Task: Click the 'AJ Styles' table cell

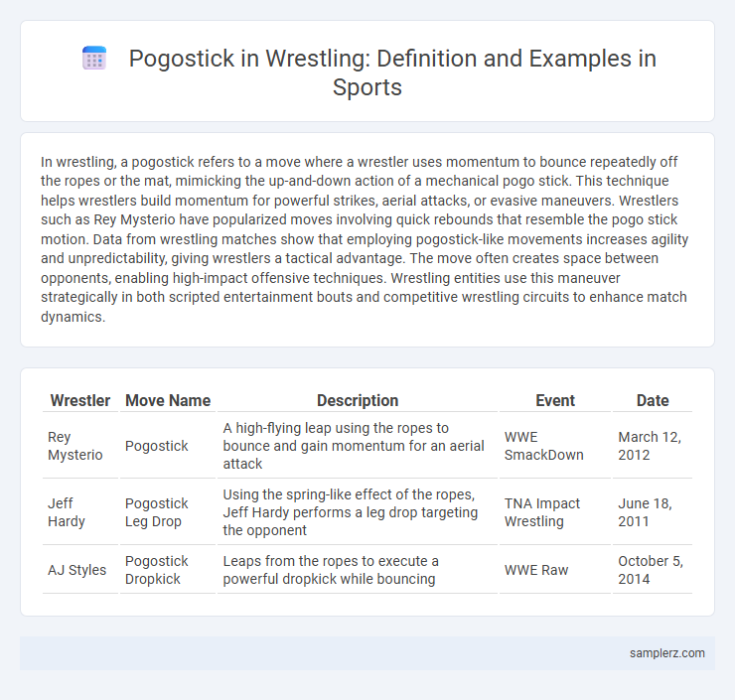Action: pos(80,570)
